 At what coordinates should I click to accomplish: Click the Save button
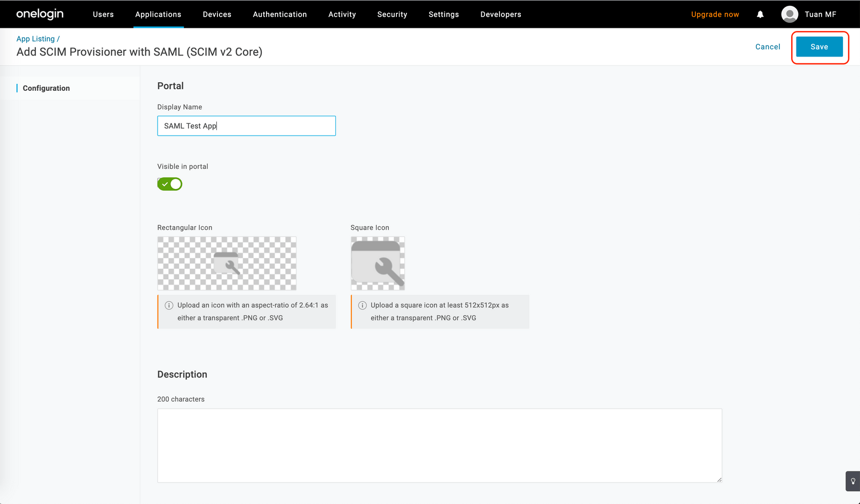[819, 47]
